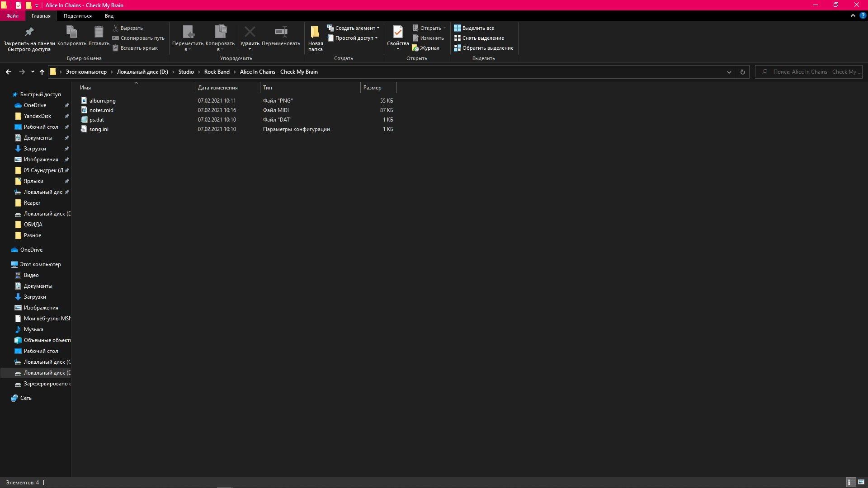This screenshot has height=488, width=868.
Task: Open Переместить в (Move to) menu
Action: [188, 38]
